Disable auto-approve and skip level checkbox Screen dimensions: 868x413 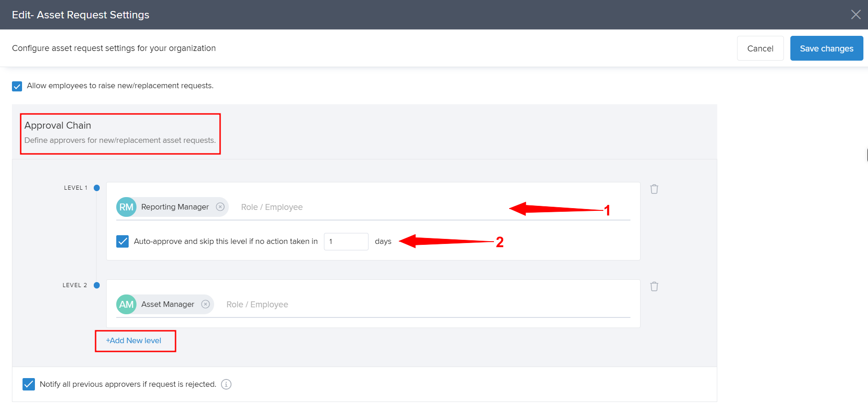[122, 241]
